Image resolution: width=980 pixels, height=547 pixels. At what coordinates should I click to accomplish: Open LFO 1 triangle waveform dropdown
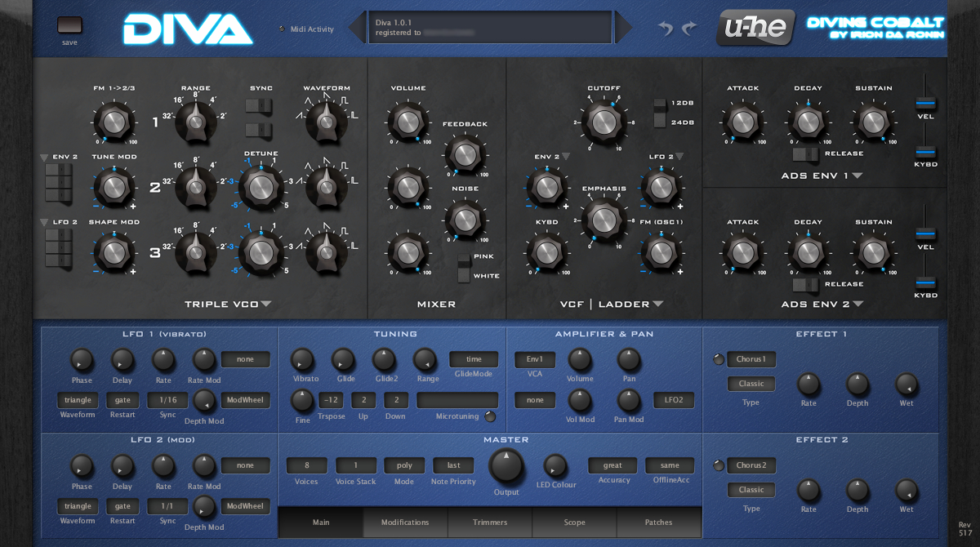[78, 400]
